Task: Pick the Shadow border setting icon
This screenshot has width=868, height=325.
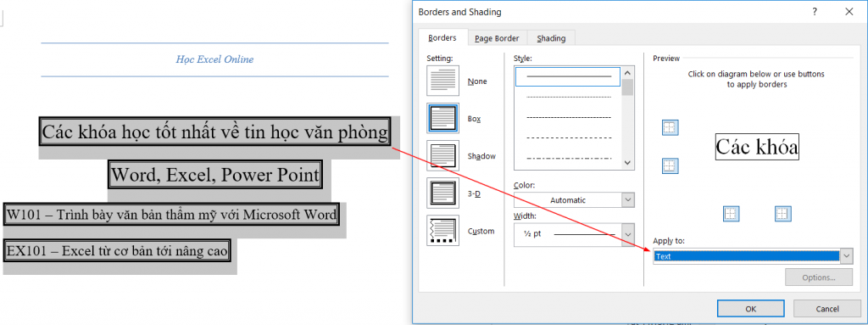Action: click(x=442, y=155)
